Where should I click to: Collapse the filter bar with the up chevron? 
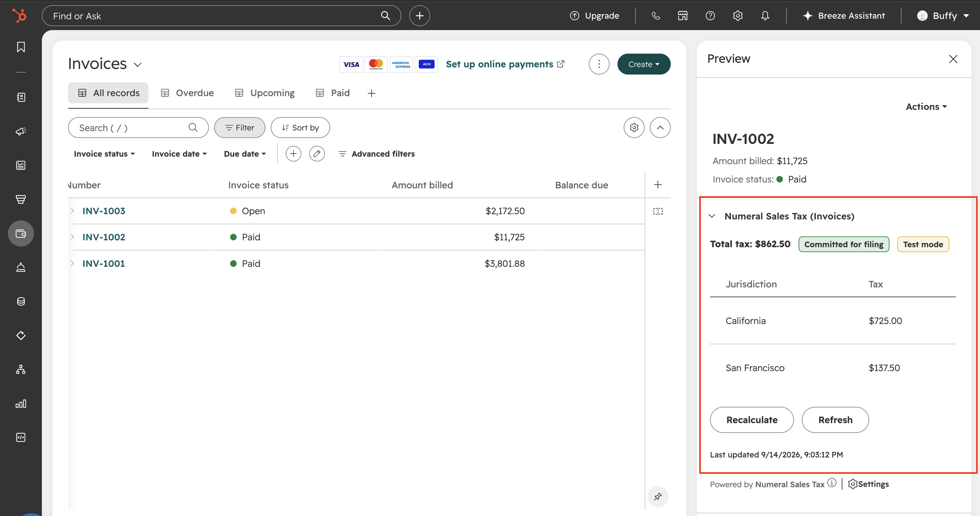click(660, 128)
